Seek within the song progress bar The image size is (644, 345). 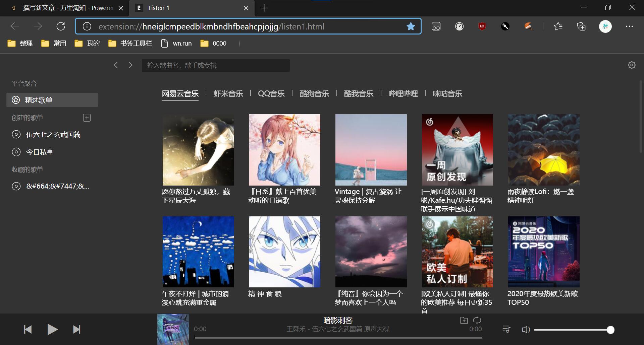pyautogui.click(x=338, y=338)
